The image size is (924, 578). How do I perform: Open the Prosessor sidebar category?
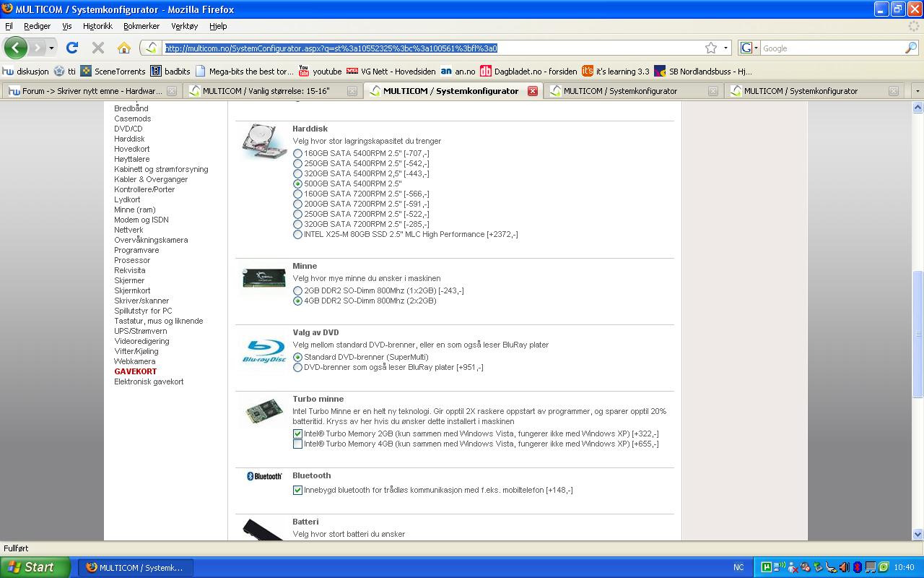coord(132,260)
